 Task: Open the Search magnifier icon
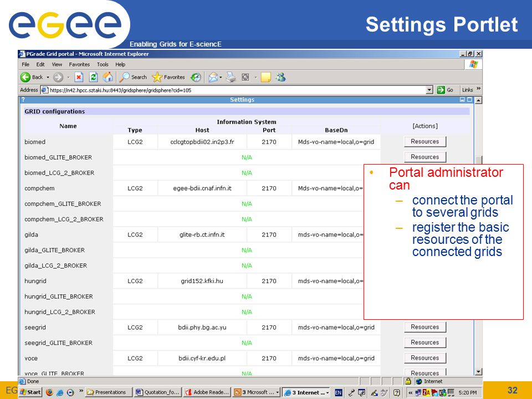click(x=124, y=78)
